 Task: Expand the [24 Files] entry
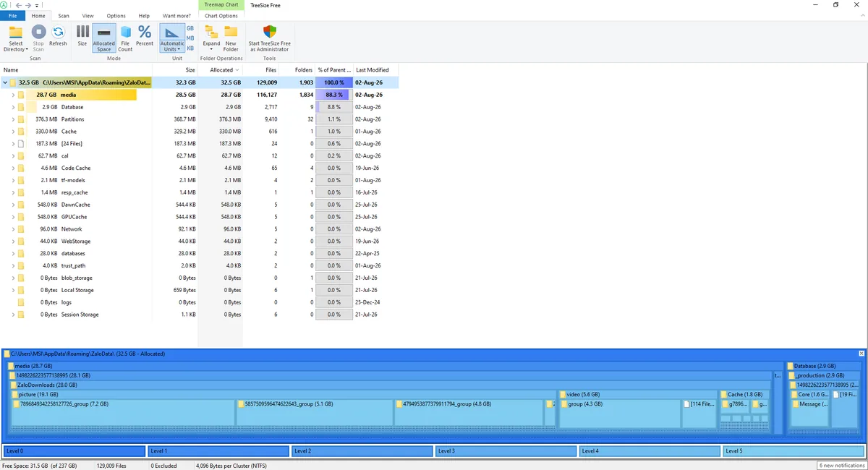13,144
